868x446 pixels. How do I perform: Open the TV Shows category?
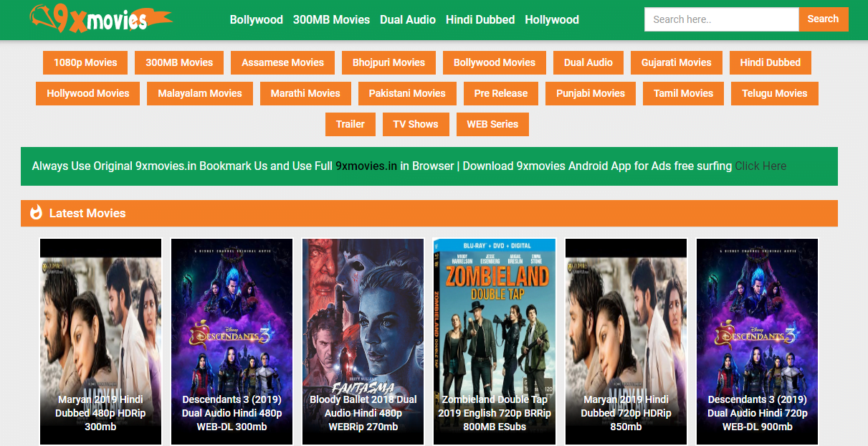coord(416,124)
